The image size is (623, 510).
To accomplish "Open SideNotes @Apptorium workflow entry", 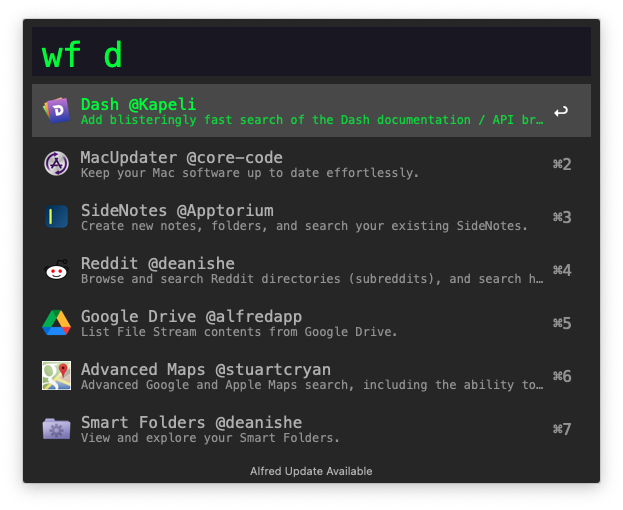I will 176,210.
